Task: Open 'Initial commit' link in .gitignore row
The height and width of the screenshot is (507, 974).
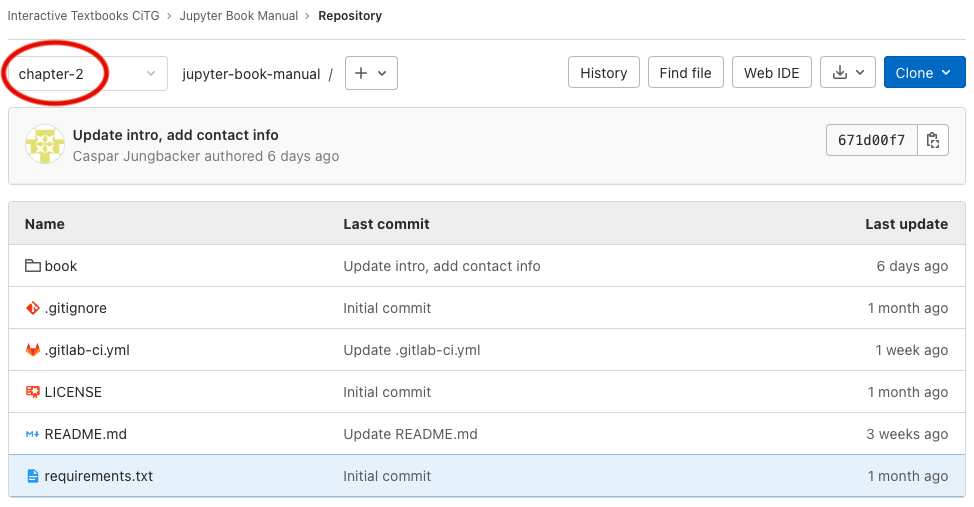Action: [387, 308]
